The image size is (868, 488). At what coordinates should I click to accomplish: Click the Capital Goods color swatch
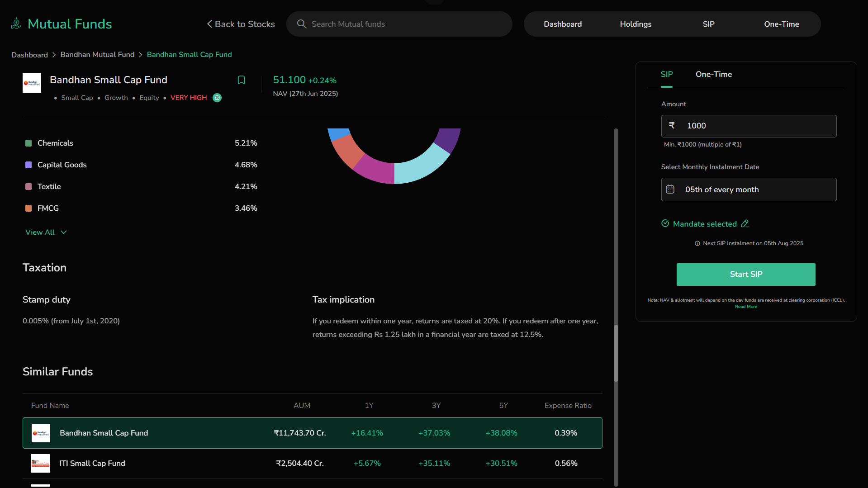click(28, 165)
